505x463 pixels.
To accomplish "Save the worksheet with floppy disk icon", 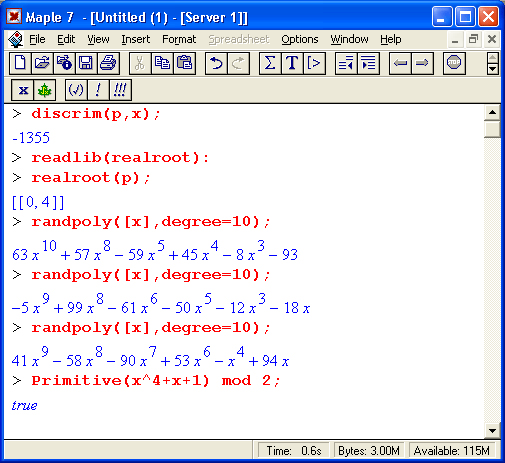I will [x=86, y=63].
